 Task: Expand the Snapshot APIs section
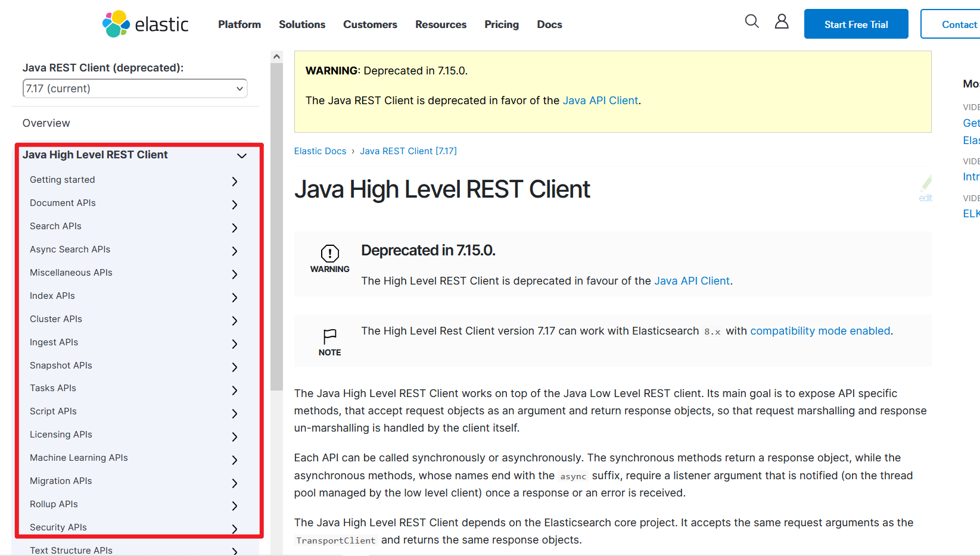click(x=235, y=367)
